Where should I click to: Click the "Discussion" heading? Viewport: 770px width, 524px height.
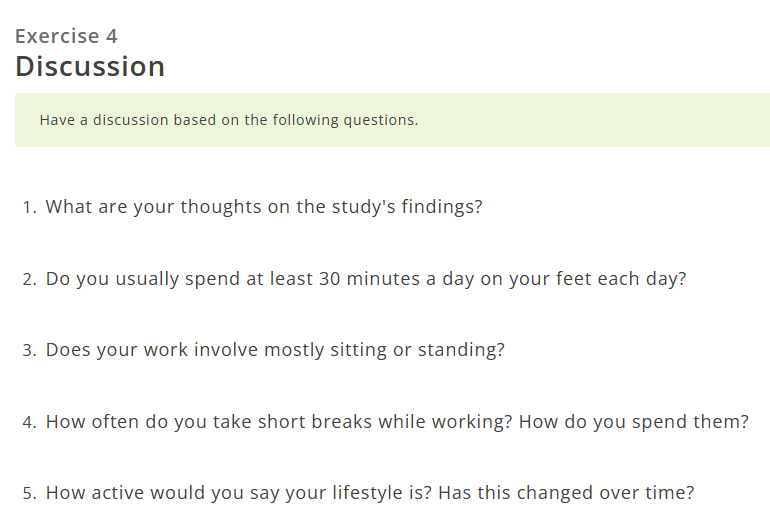pos(90,67)
